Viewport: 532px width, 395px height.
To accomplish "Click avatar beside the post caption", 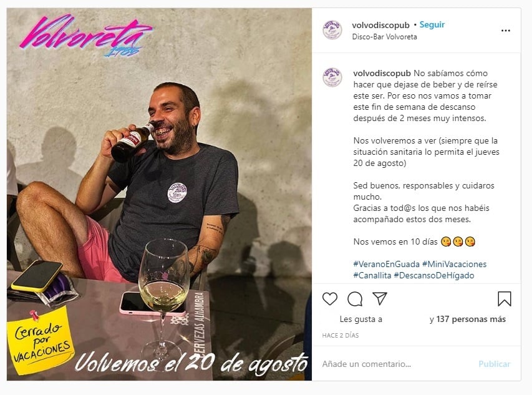I will 332,77.
